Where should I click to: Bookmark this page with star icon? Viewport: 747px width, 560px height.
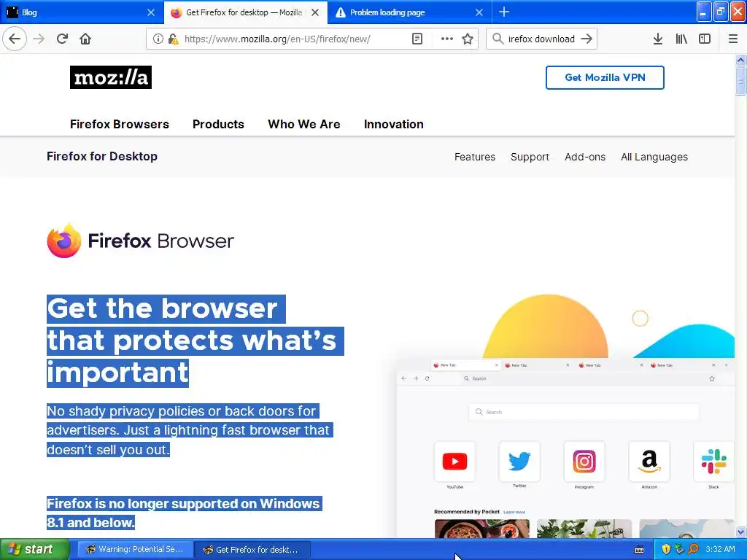468,39
